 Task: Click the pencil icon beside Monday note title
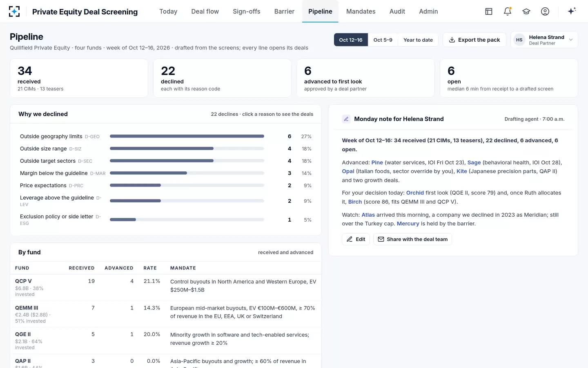click(x=346, y=119)
